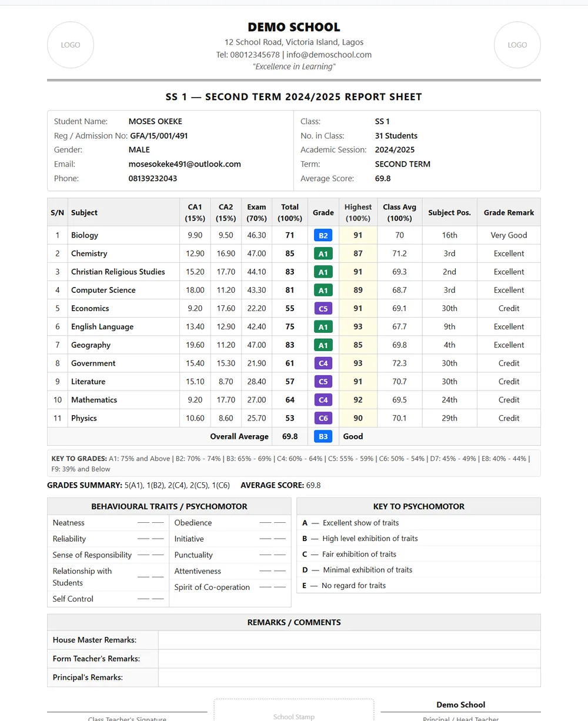This screenshot has width=588, height=721.
Task: Click the C4 grade badge for Mathematics
Action: click(x=323, y=399)
